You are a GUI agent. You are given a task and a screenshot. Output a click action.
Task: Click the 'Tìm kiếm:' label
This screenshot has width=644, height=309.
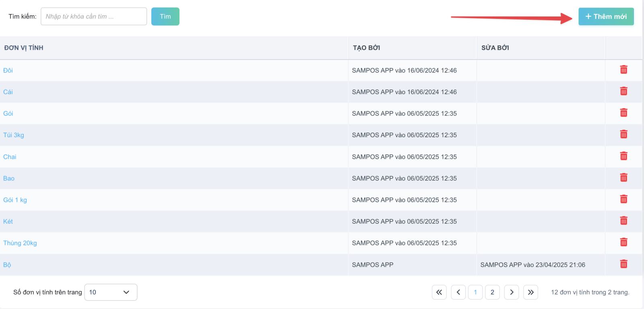click(x=23, y=16)
